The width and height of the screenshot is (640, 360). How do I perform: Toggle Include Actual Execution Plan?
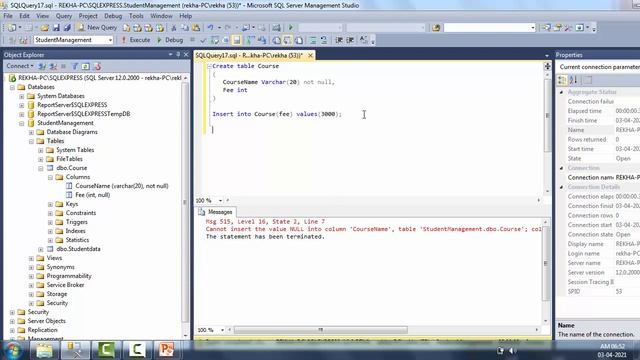pyautogui.click(x=250, y=40)
